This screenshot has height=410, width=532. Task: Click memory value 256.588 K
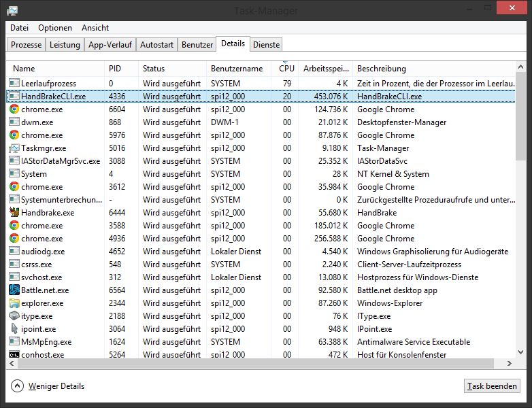tap(331, 239)
